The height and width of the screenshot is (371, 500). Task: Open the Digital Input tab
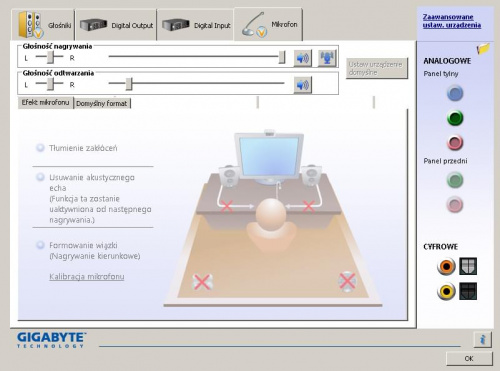(x=196, y=25)
